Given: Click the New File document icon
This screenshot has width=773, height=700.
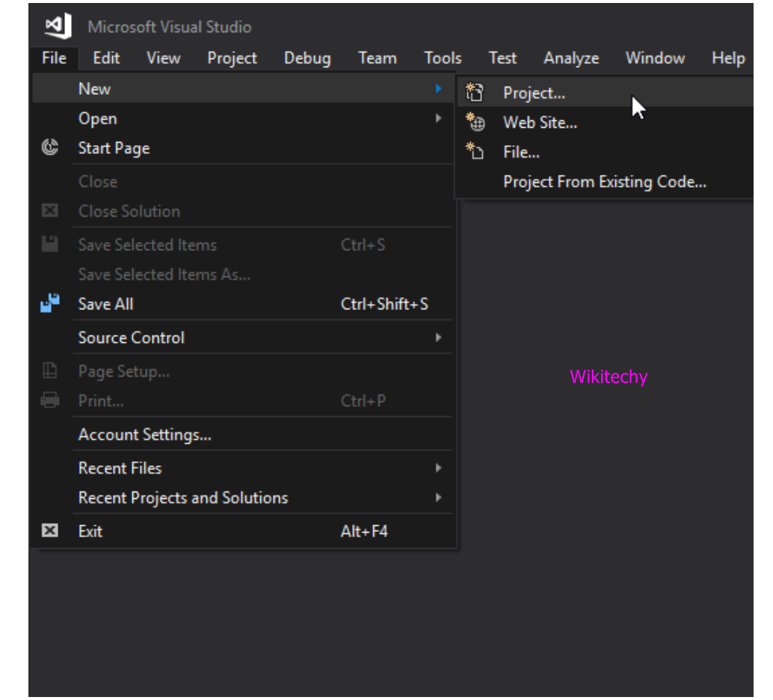Looking at the screenshot, I should click(475, 152).
